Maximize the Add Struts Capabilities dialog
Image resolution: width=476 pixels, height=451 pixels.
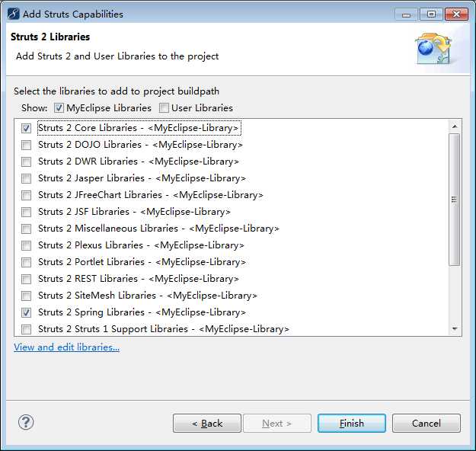pos(431,14)
